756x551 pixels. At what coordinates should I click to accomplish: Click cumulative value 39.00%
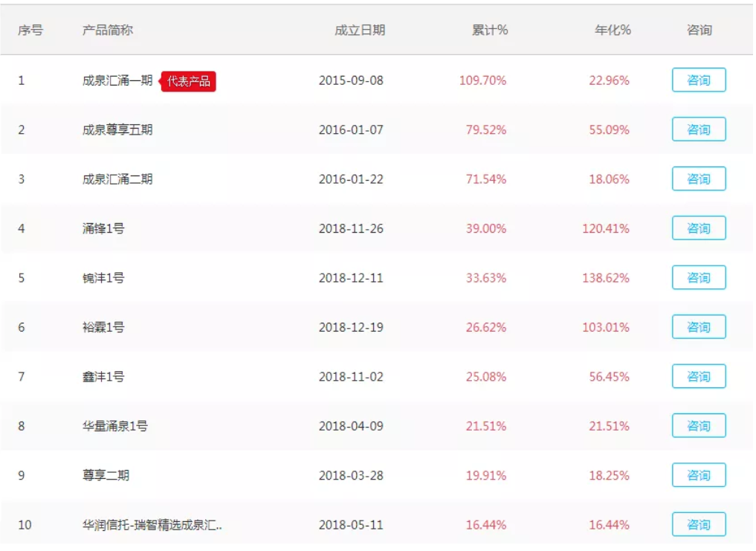click(486, 228)
